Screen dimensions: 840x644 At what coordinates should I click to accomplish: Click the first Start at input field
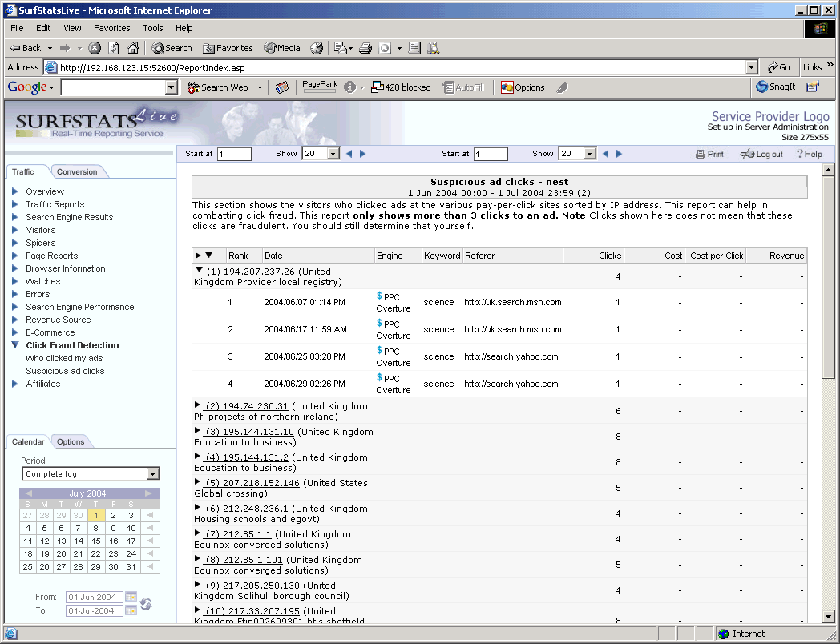[234, 154]
